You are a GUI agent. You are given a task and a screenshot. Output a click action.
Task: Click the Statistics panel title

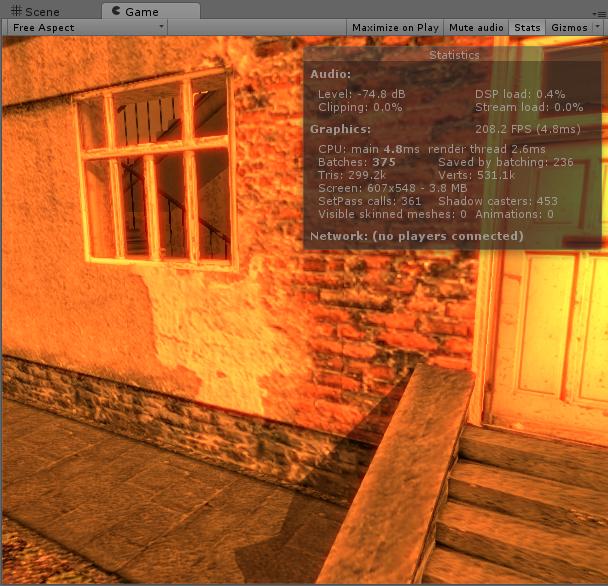pos(454,55)
